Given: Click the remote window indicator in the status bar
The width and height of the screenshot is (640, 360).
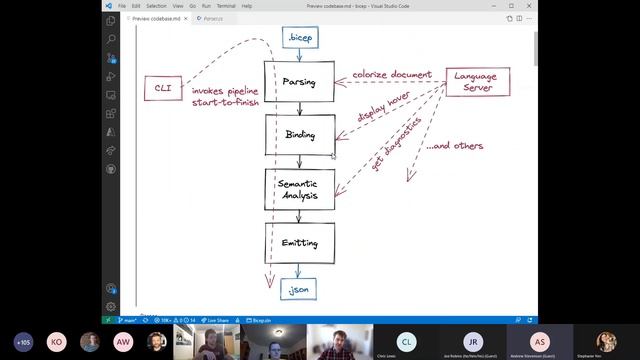Looking at the screenshot, I should 108,320.
